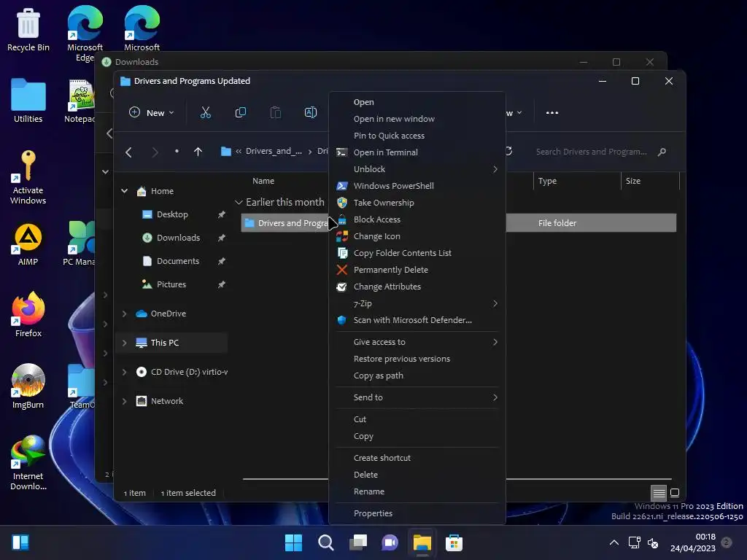
Task: Choose Open in Terminal from context menu
Action: [x=417, y=152]
